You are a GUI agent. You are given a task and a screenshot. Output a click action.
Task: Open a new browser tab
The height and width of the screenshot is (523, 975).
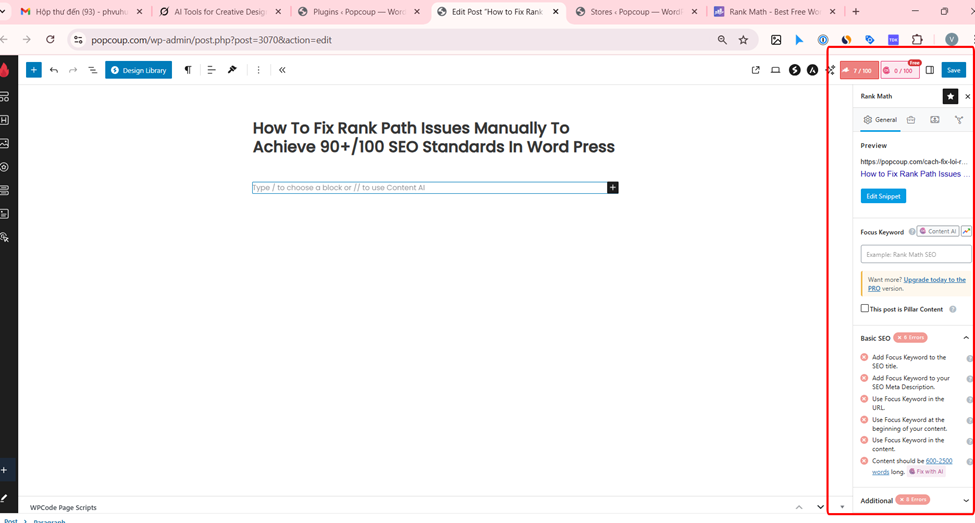(856, 12)
